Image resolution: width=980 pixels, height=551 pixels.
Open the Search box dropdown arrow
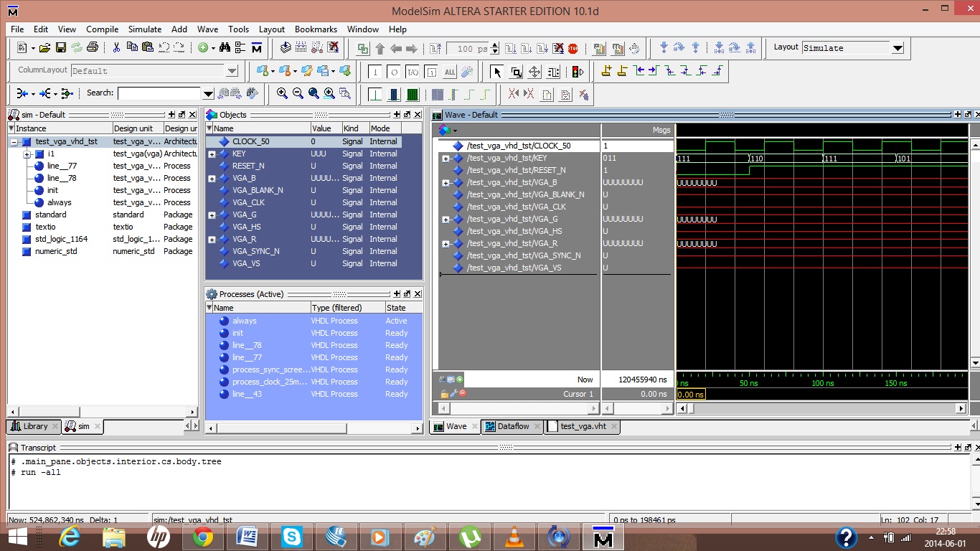pyautogui.click(x=208, y=93)
